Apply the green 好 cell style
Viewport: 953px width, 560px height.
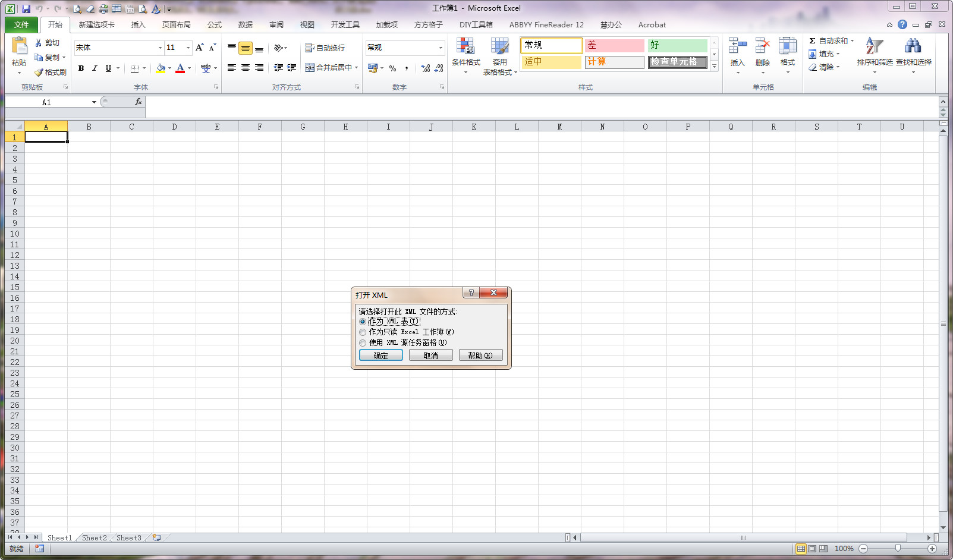[x=677, y=45]
